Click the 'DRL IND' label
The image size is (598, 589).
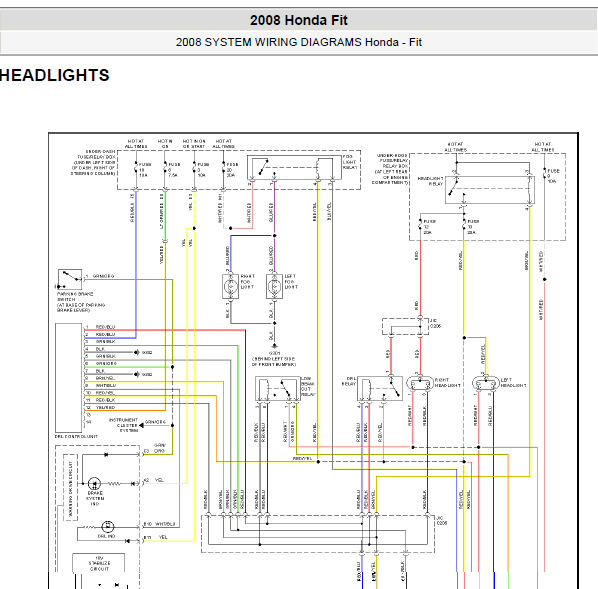pos(106,536)
